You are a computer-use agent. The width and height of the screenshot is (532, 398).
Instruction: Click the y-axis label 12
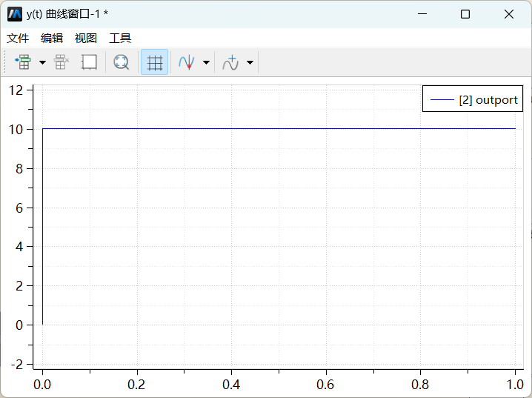[16, 90]
